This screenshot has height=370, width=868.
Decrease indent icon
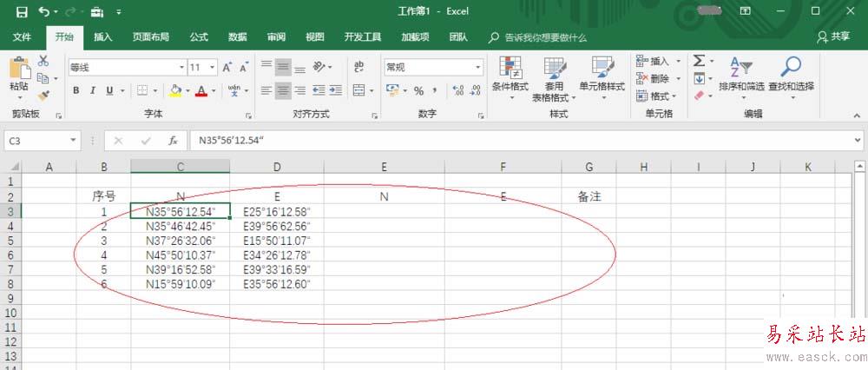[319, 90]
